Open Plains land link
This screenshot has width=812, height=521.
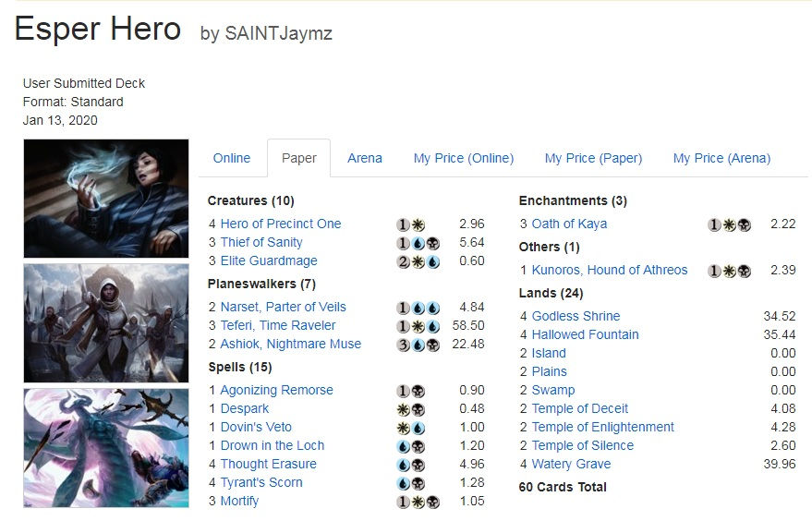pyautogui.click(x=549, y=371)
